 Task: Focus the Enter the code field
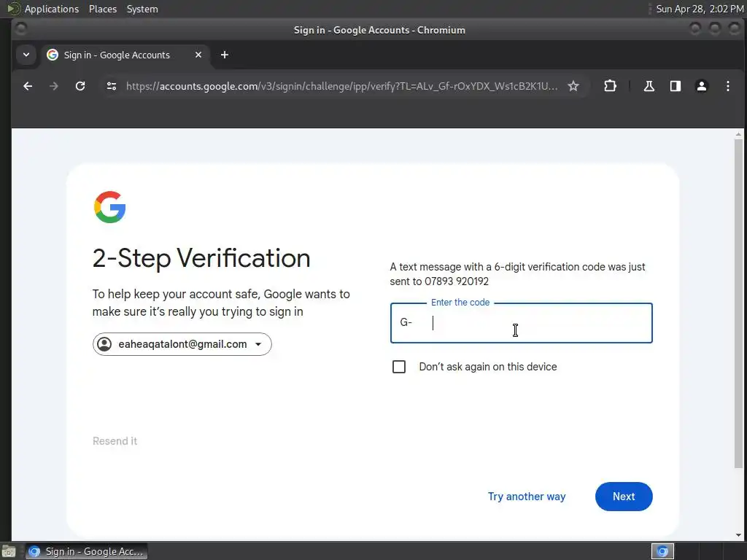coord(521,323)
